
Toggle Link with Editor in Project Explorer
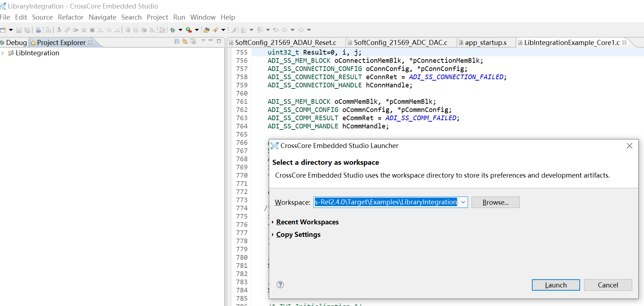(185, 41)
